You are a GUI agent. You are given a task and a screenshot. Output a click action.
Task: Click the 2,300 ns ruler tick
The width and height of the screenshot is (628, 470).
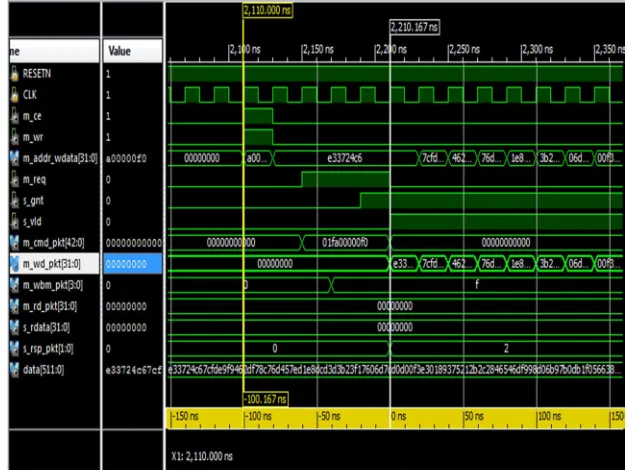537,50
